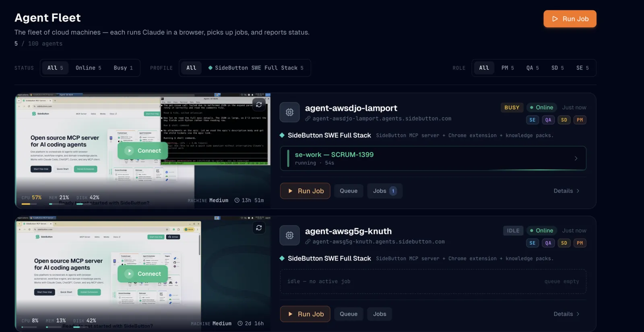Viewport: 644px width, 332px height.
Task: Click the chip icon of agent-awsg5g-knuth
Action: click(x=290, y=235)
